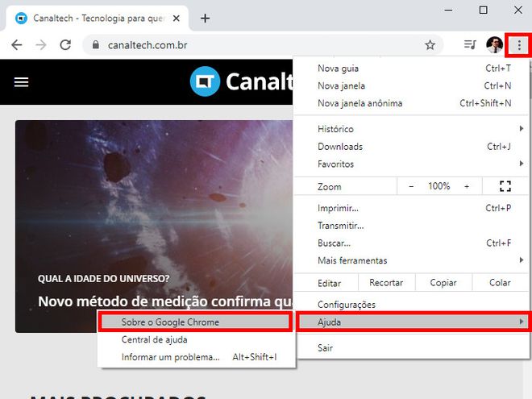
Task: Click the Copiar button in Editar row
Action: coord(443,283)
